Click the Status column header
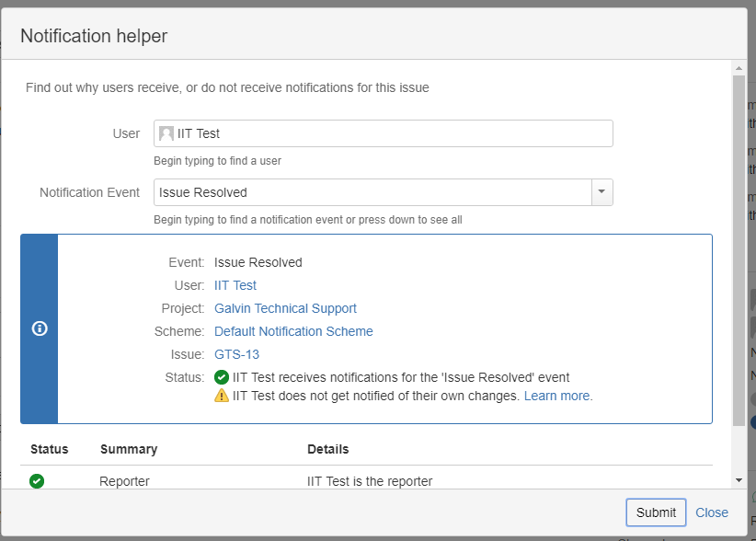 click(49, 449)
